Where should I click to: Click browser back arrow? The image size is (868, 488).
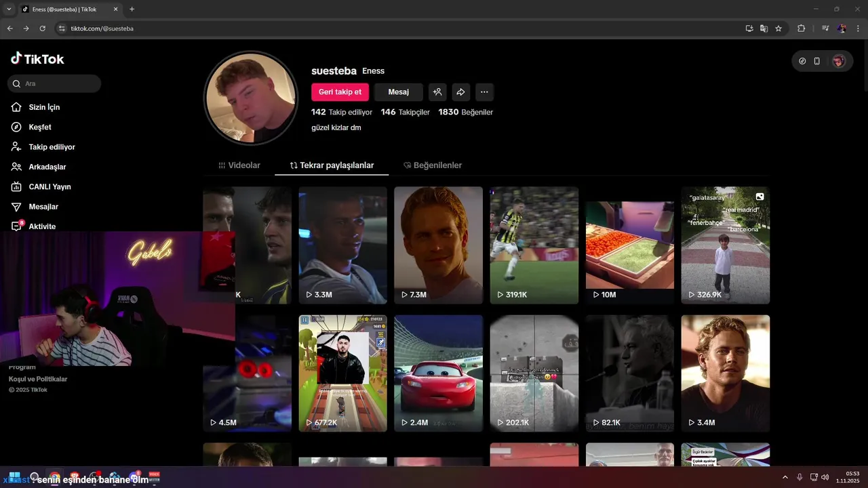point(9,28)
